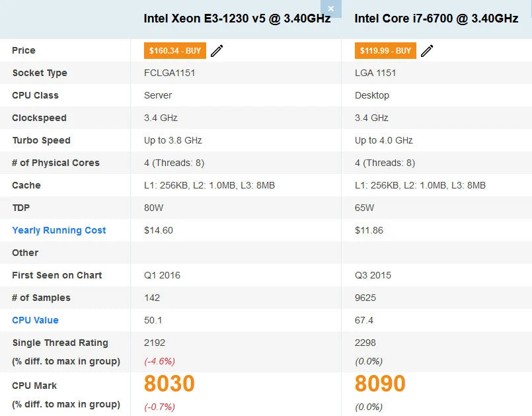Click the # of Samples row label
Screen dimensions: 532x416
tap(41, 298)
